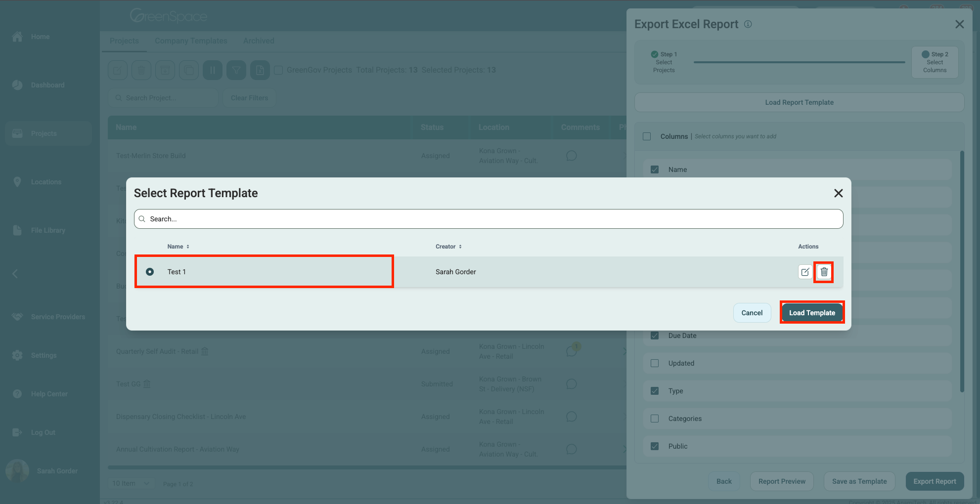980x504 pixels.
Task: Open the 10 Item page size dropdown
Action: 131,483
